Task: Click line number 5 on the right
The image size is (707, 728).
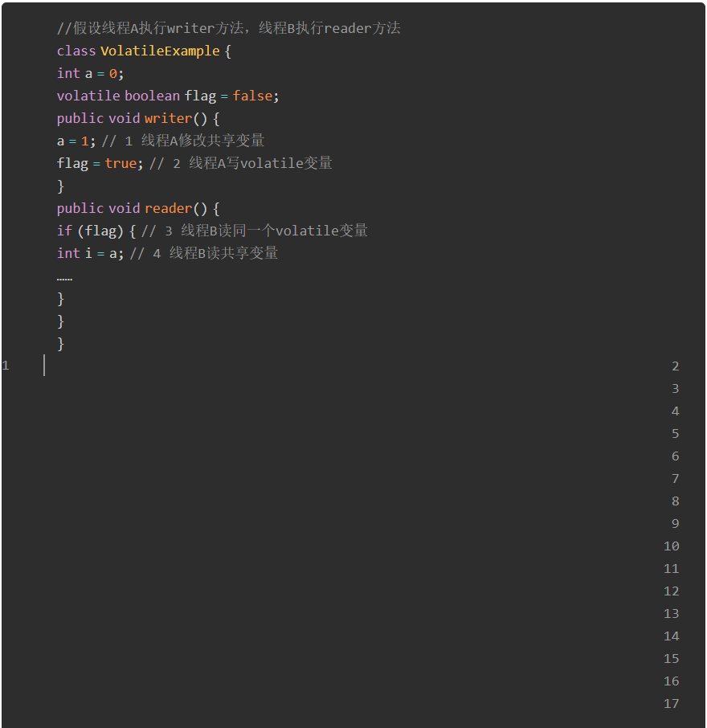Action: pos(676,434)
